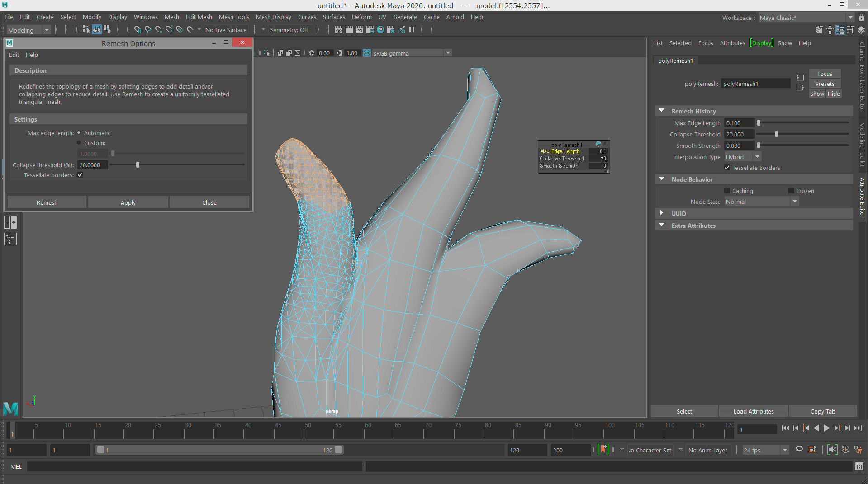
Task: Click Smooth Strength slider handle
Action: [x=759, y=146]
